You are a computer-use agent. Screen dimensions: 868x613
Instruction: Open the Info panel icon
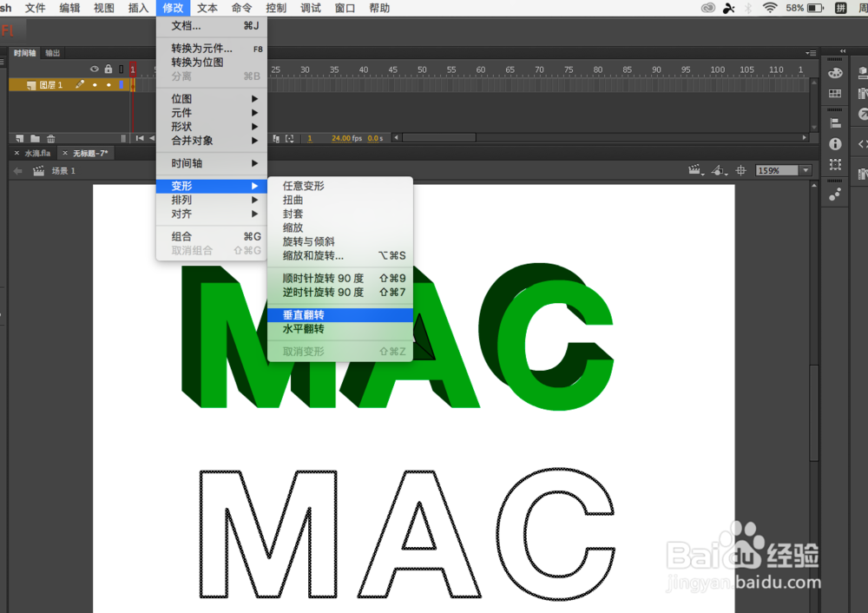(835, 144)
